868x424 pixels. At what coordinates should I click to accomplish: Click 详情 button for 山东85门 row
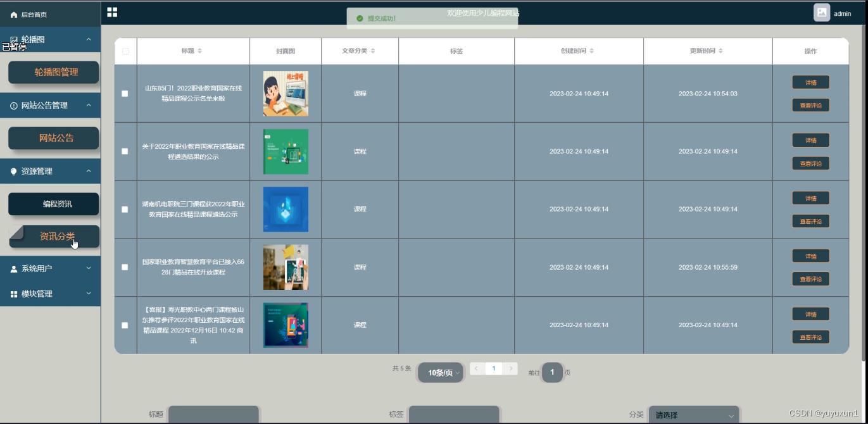[810, 82]
